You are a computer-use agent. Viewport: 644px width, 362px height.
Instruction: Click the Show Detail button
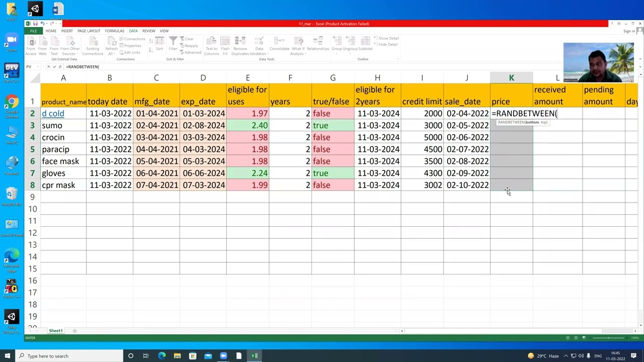(386, 38)
